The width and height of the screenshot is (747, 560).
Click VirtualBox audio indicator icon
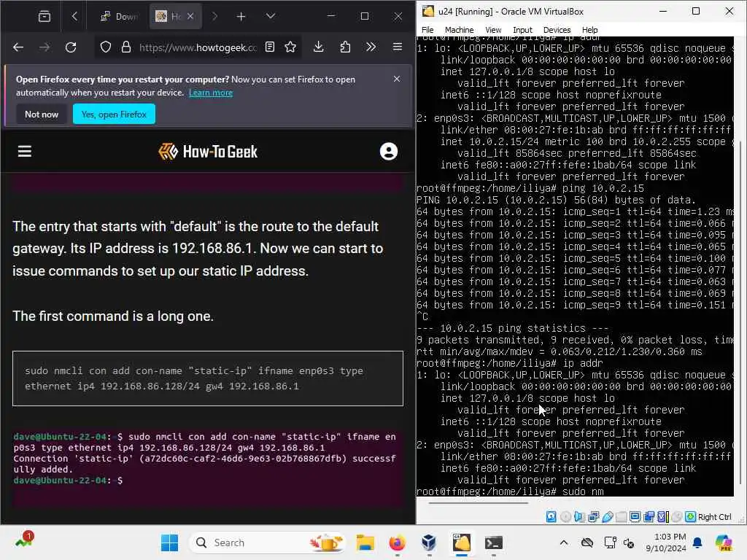(578, 517)
